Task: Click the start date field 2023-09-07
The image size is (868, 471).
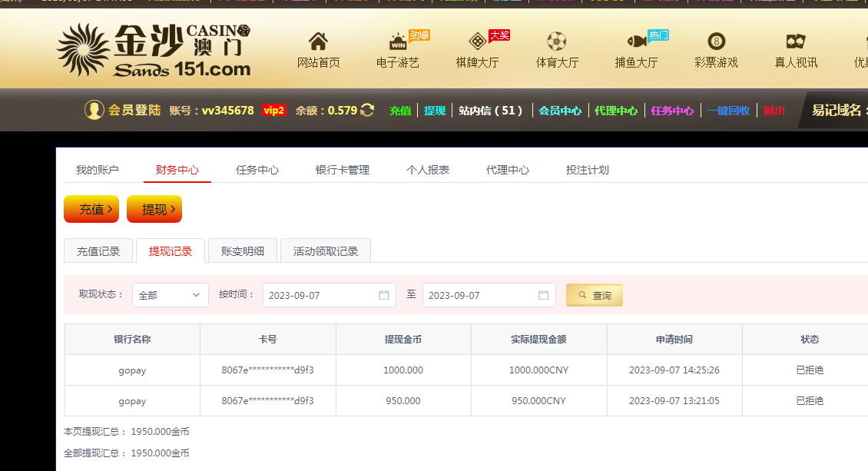Action: (x=330, y=295)
